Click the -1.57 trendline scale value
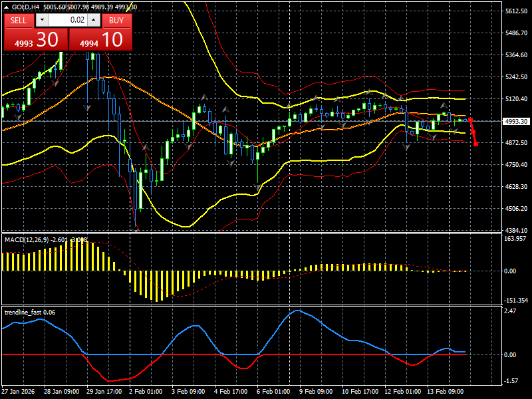The height and width of the screenshot is (399, 532). (x=511, y=381)
